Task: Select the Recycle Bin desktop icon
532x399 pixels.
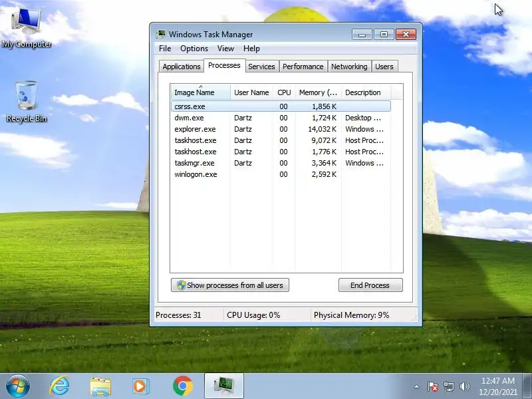Action: click(x=27, y=102)
